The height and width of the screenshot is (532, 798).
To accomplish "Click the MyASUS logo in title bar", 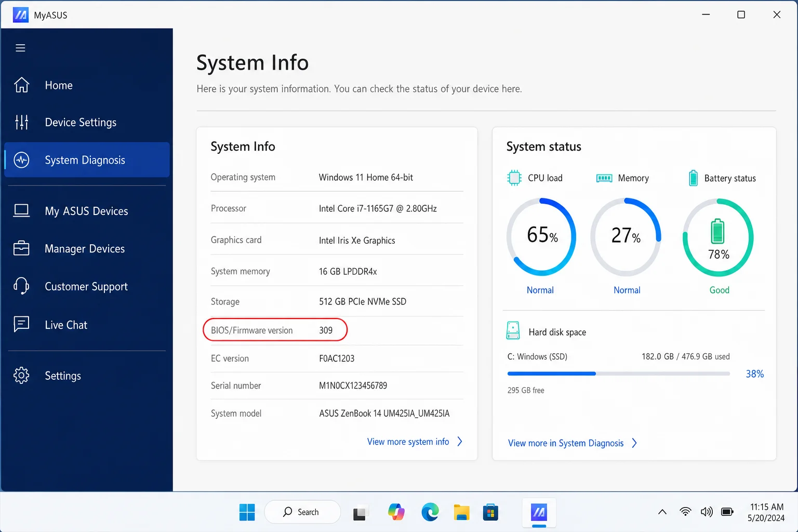I will point(21,15).
